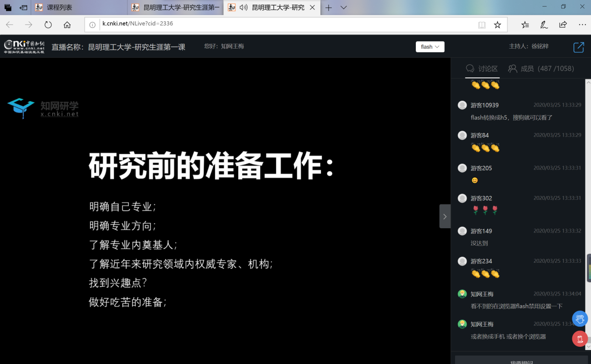Add this page to favorites with star
Image resolution: width=591 pixels, height=364 pixels.
point(498,25)
